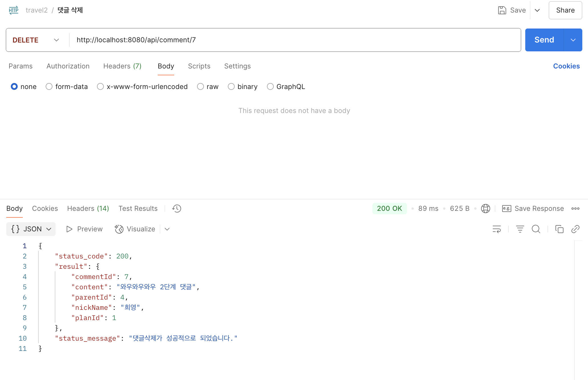Click the link icon in response toolbar
Screen dimensions: 588x380
575,229
